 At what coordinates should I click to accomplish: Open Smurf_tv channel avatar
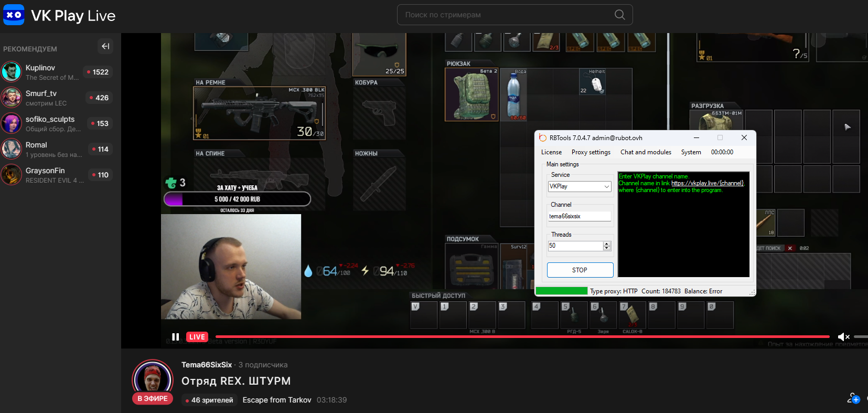click(12, 98)
